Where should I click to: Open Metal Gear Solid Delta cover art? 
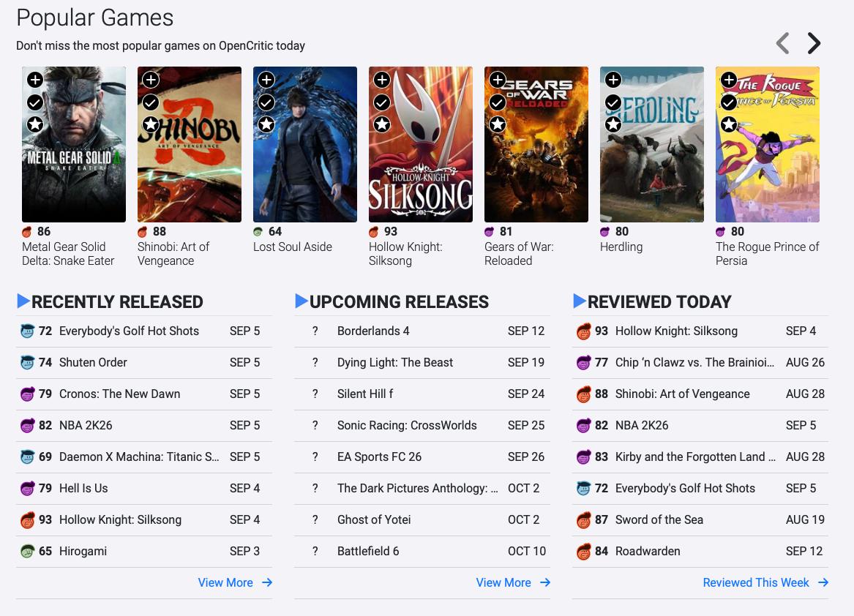tap(73, 144)
